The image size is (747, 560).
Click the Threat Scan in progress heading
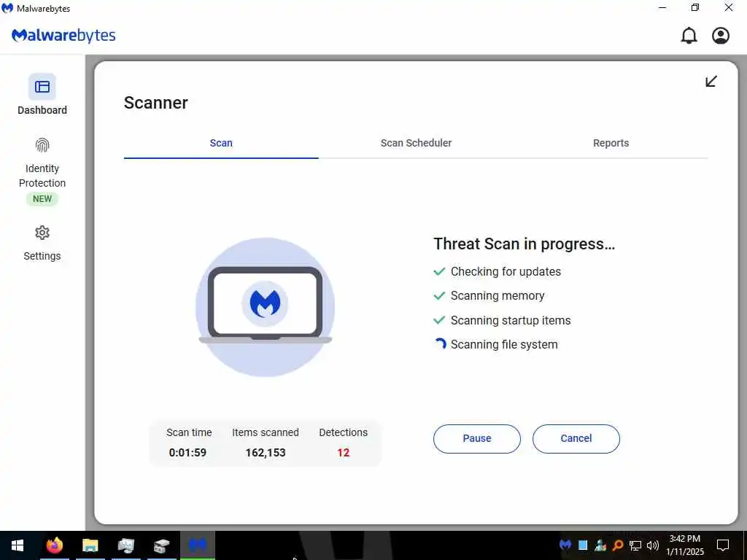tap(524, 244)
